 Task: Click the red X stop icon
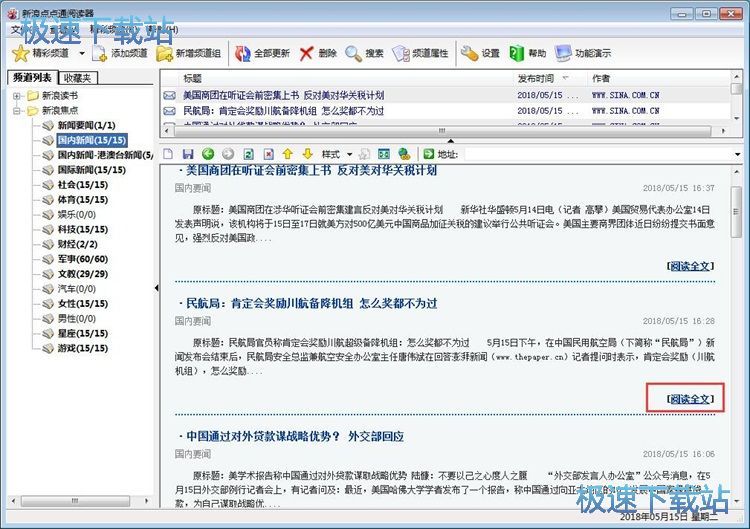tap(268, 154)
